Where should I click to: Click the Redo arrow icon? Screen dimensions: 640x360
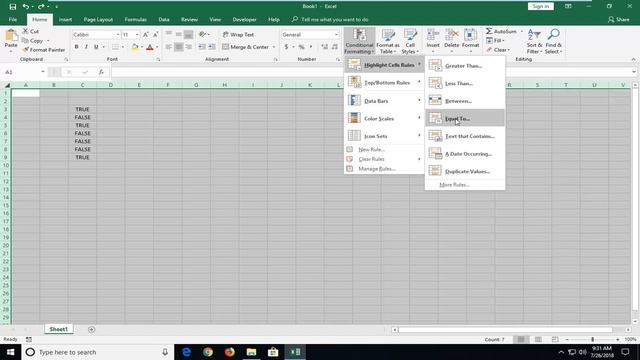(41, 7)
